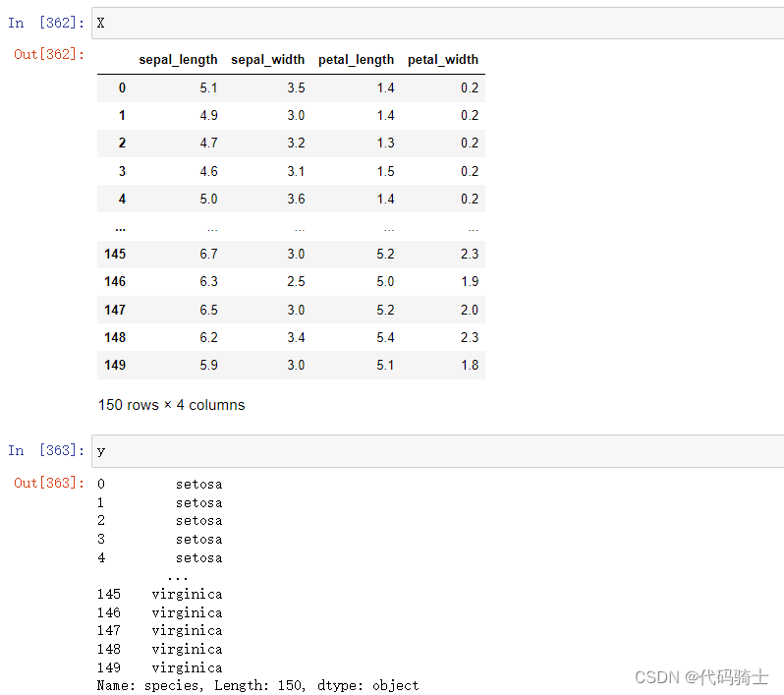Click row index 2 in the dataframe
Image resolution: width=784 pixels, height=695 pixels.
point(122,144)
